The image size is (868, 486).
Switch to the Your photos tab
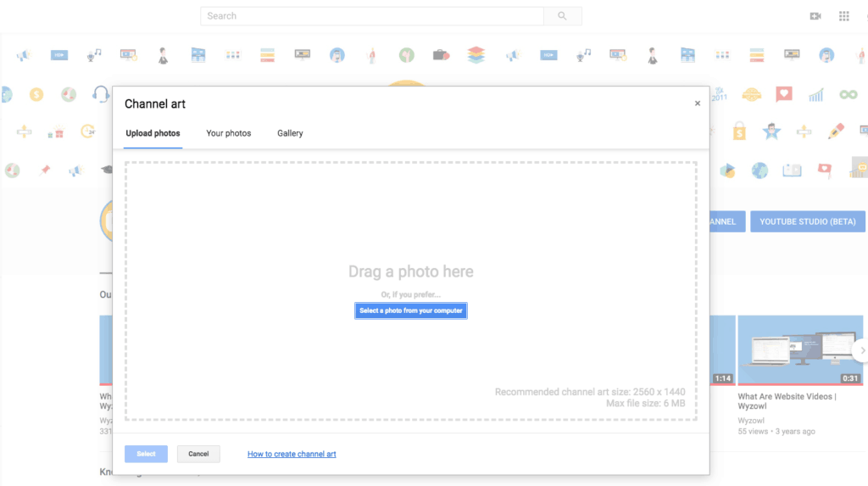tap(229, 133)
